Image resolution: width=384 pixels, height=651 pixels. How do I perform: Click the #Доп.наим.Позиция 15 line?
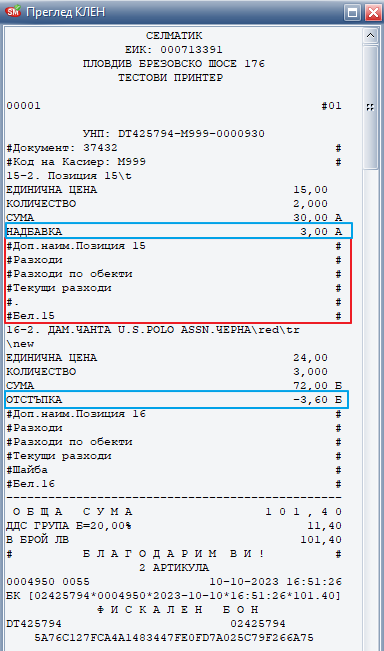(x=174, y=246)
